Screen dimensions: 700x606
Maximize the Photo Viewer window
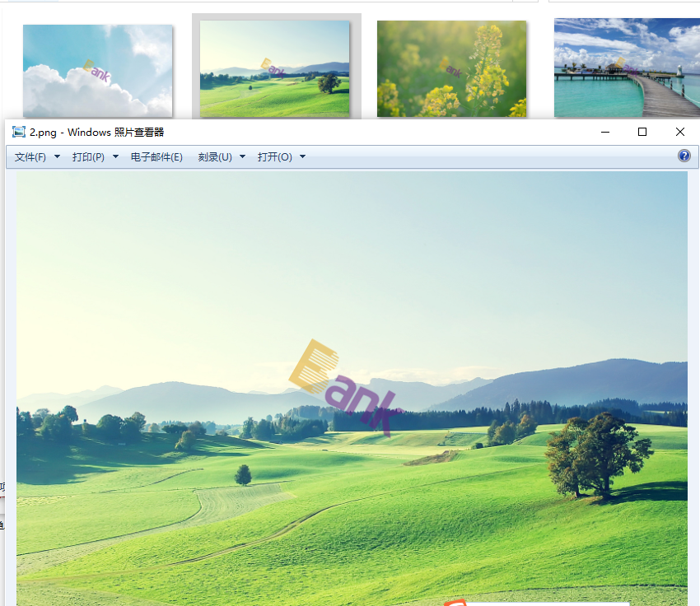coord(642,132)
